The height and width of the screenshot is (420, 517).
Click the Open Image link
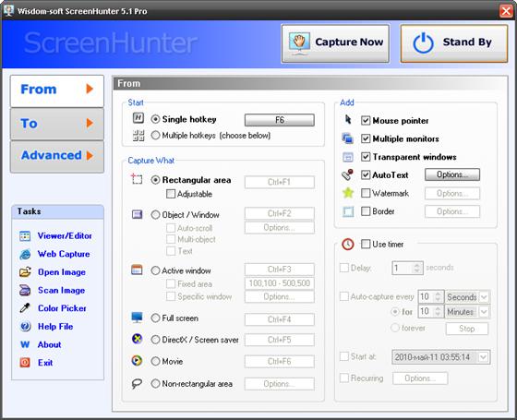[62, 272]
